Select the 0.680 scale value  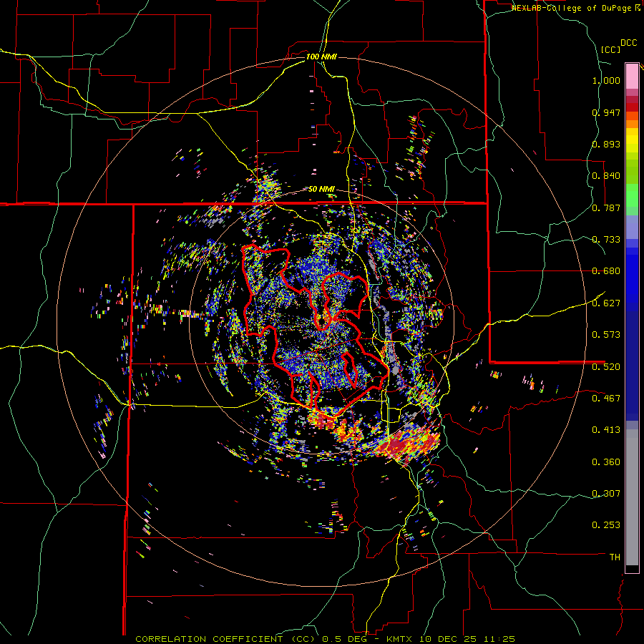(606, 271)
